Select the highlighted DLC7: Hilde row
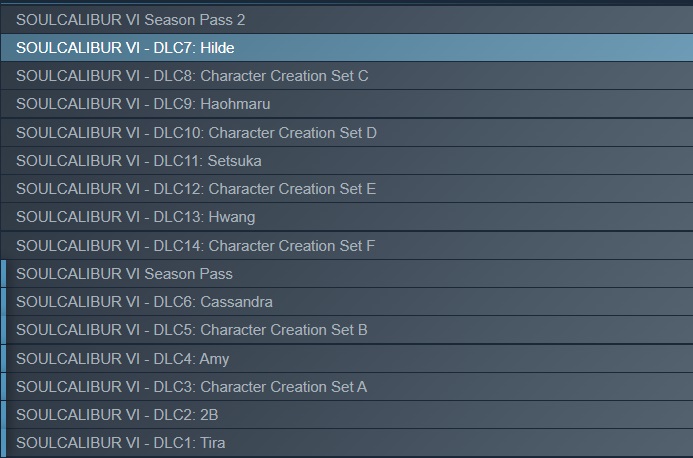 [x=125, y=47]
